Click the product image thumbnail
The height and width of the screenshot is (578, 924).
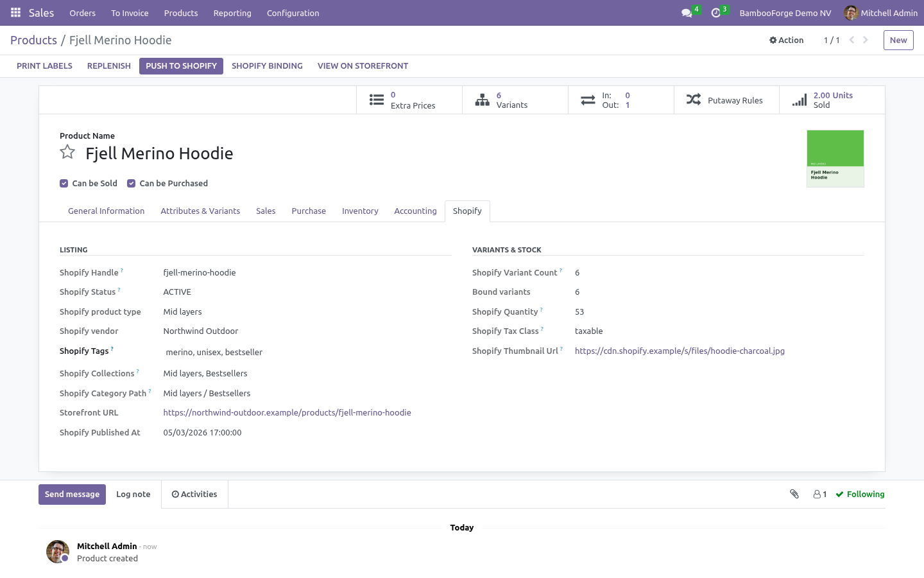(835, 159)
